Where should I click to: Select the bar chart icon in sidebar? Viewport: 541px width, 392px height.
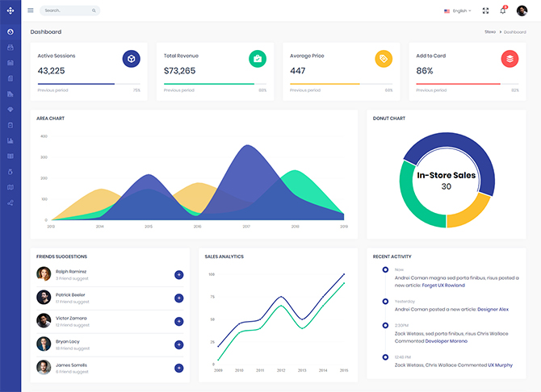10,140
